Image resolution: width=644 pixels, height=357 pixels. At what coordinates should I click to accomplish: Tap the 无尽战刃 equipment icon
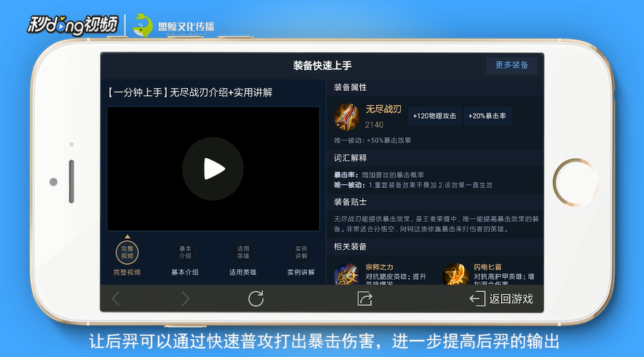click(x=347, y=117)
